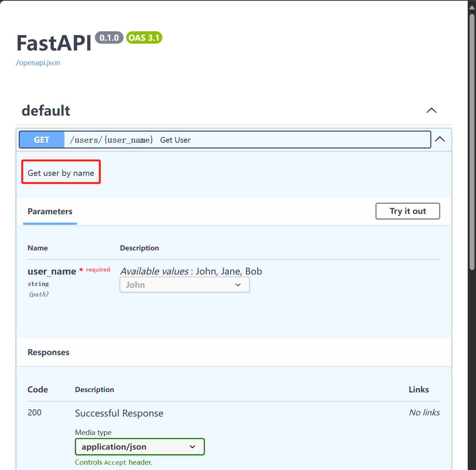Click the Get User summary text

(175, 140)
